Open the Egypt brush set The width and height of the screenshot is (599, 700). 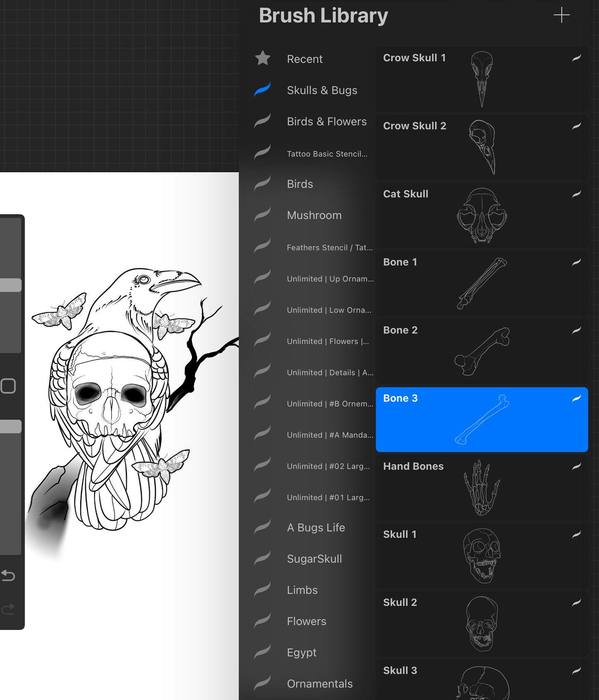(x=301, y=652)
